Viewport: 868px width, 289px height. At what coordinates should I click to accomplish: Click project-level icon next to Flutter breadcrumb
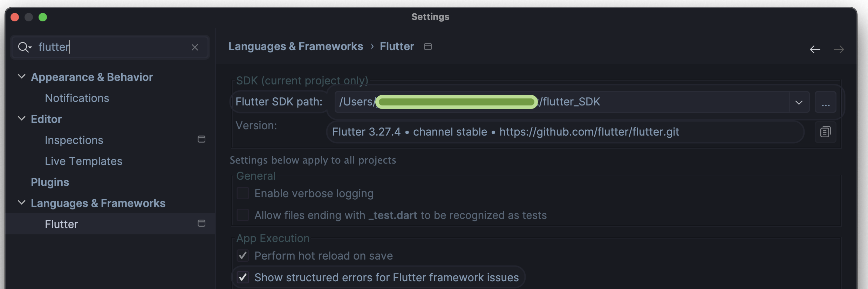click(x=428, y=47)
